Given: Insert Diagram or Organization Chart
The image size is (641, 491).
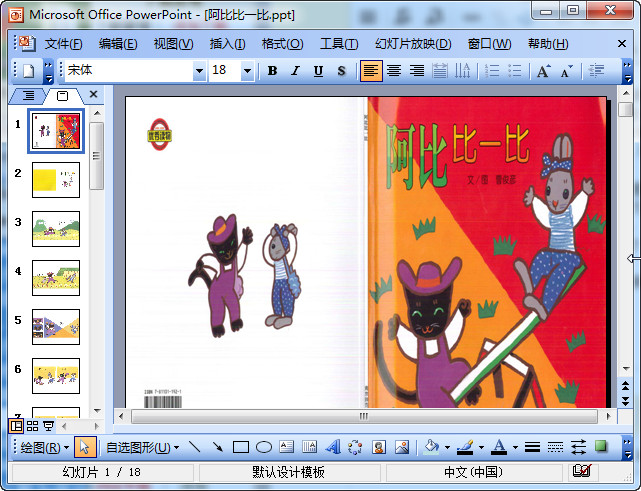Looking at the screenshot, I should click(355, 447).
